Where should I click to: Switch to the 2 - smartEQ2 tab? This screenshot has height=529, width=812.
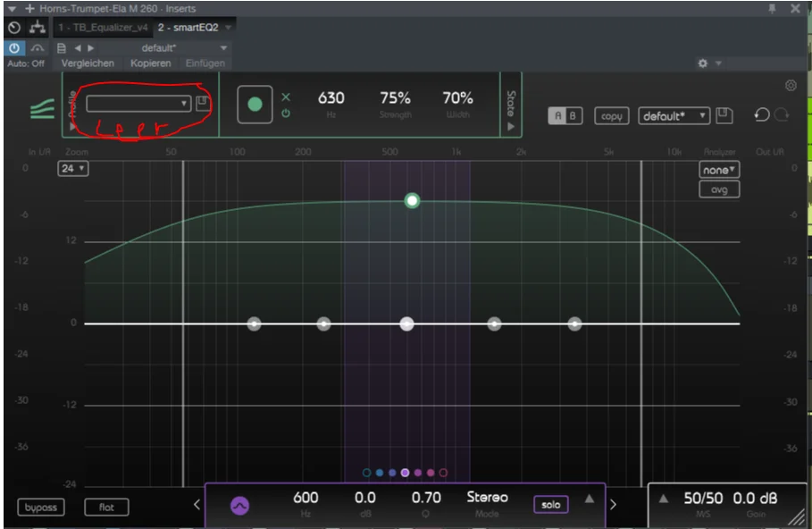188,28
